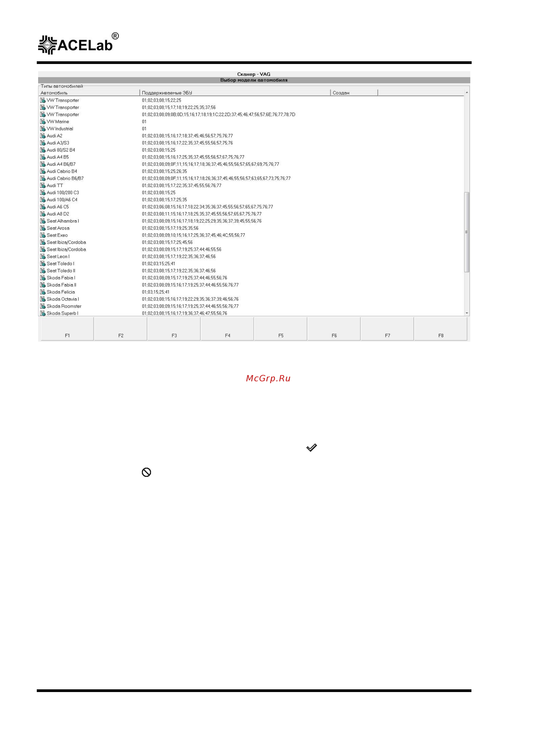Click the icon beside Audi A4 B5
The height and width of the screenshot is (756, 534).
click(43, 157)
